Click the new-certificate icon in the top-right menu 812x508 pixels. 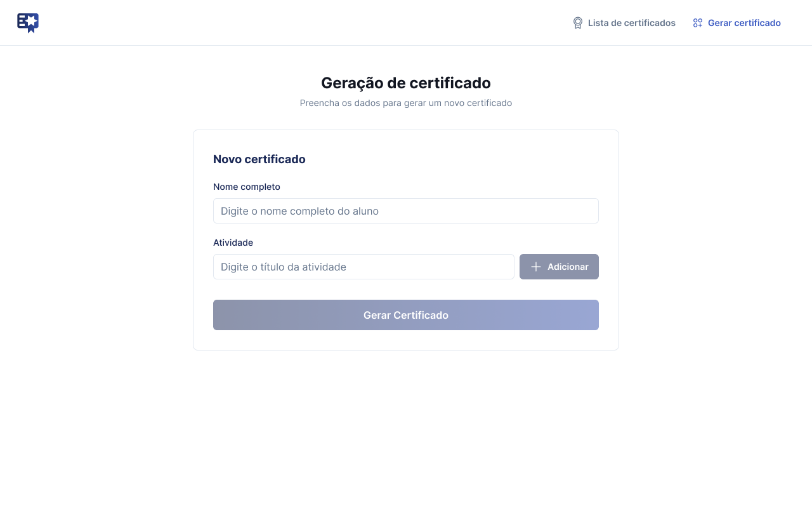(697, 22)
